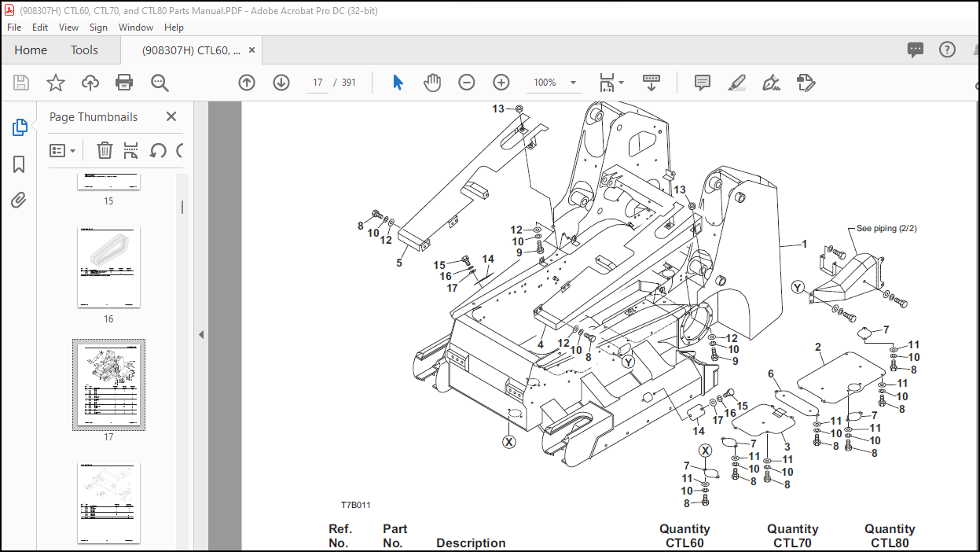
Task: Open the Edit menu
Action: (40, 27)
